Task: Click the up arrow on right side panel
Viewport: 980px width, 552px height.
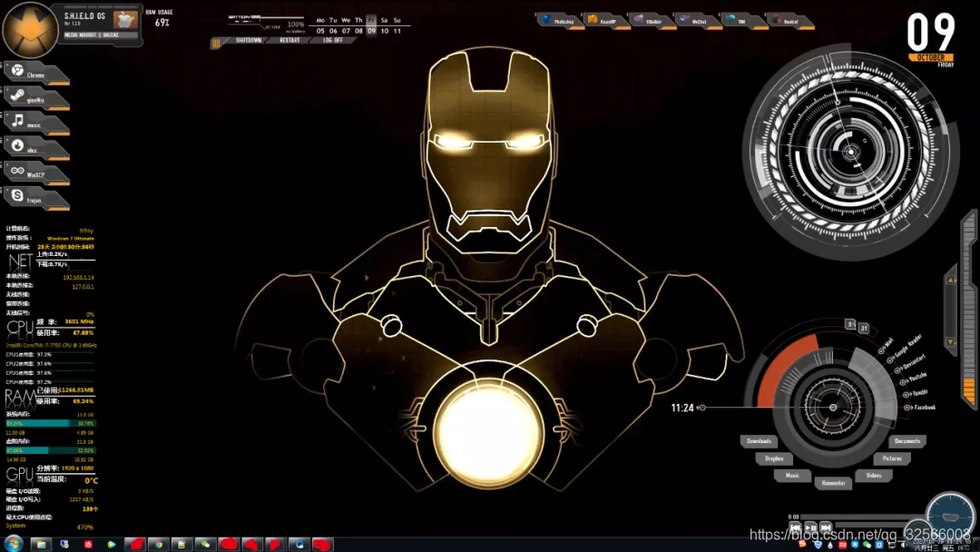Action: (951, 280)
